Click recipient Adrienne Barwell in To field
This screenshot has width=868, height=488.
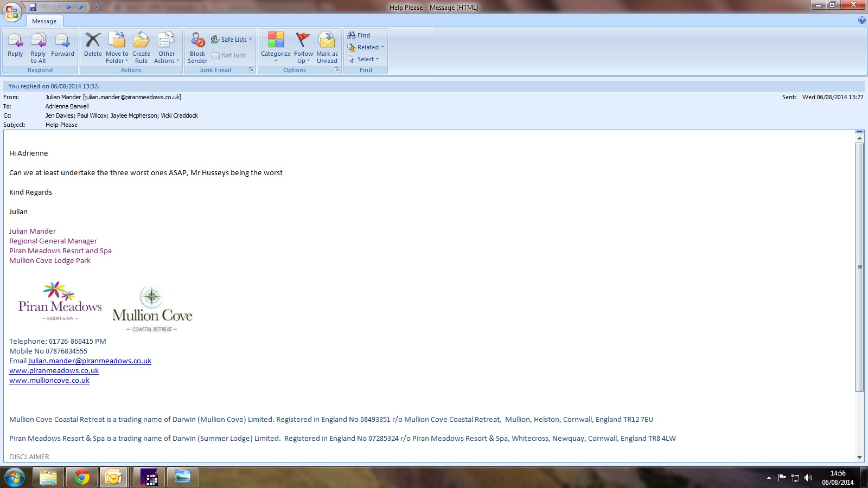click(x=67, y=106)
